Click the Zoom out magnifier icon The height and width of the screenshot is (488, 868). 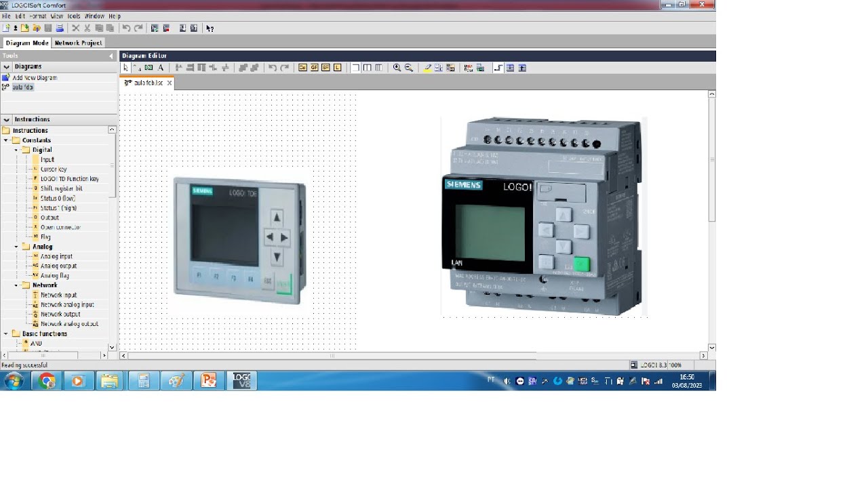click(x=409, y=68)
